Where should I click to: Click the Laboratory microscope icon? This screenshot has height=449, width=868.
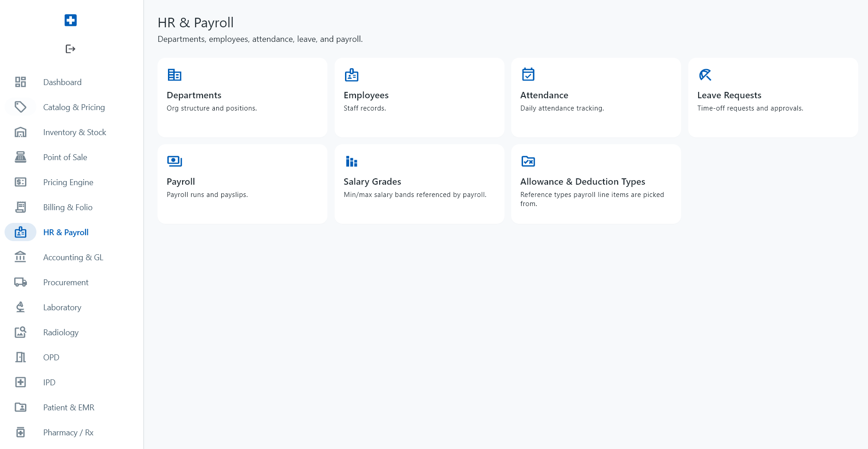(x=20, y=307)
